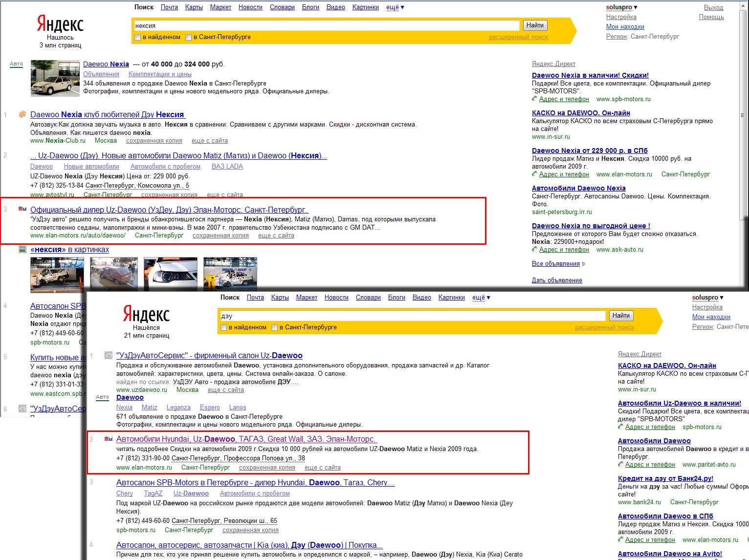Click Дать объявление link

(x=557, y=280)
